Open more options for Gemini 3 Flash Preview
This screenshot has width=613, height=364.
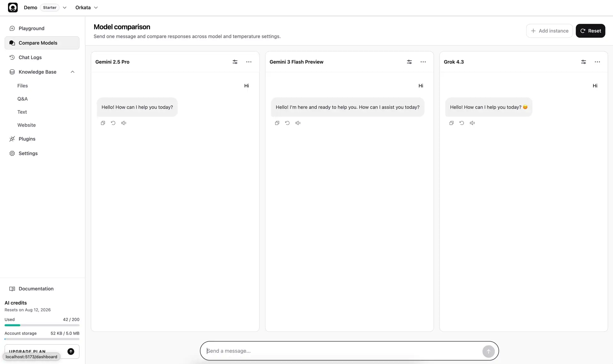coord(423,62)
